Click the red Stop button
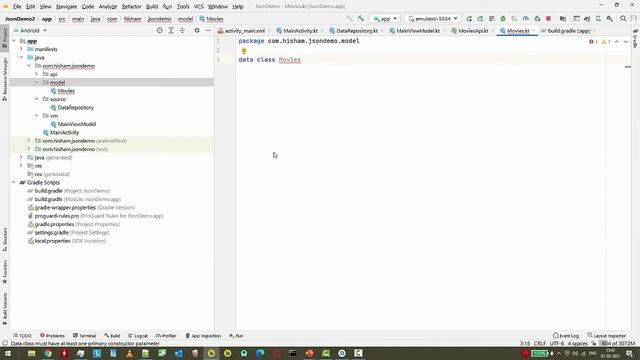Image resolution: width=640 pixels, height=360 pixels. [x=549, y=19]
